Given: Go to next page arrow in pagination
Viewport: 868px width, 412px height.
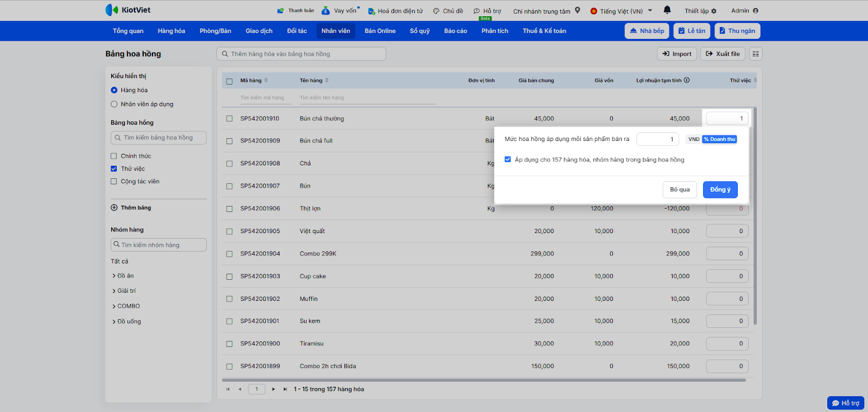Looking at the screenshot, I should coord(273,389).
